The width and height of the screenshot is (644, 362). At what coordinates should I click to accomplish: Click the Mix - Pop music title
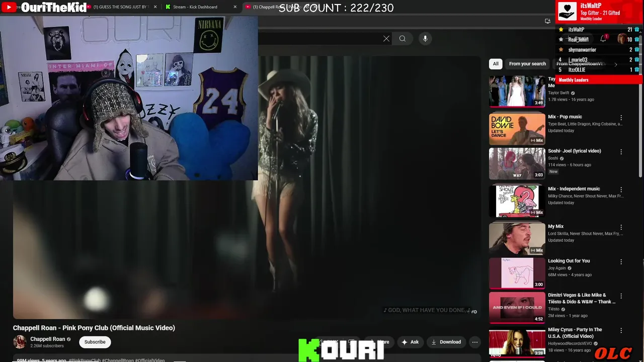[x=565, y=117]
